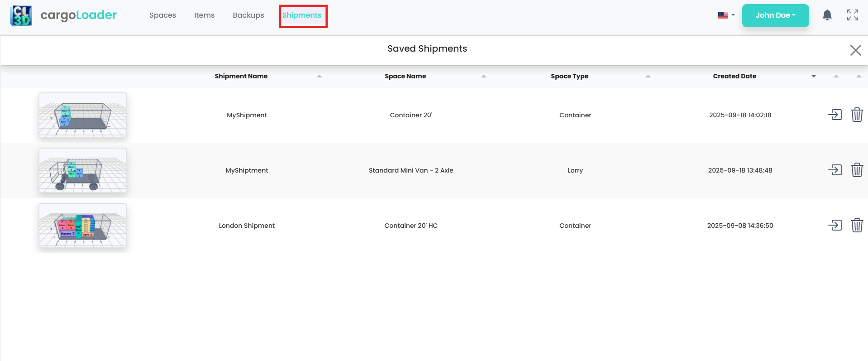
Task: Expand the John Doe user menu
Action: [x=775, y=15]
